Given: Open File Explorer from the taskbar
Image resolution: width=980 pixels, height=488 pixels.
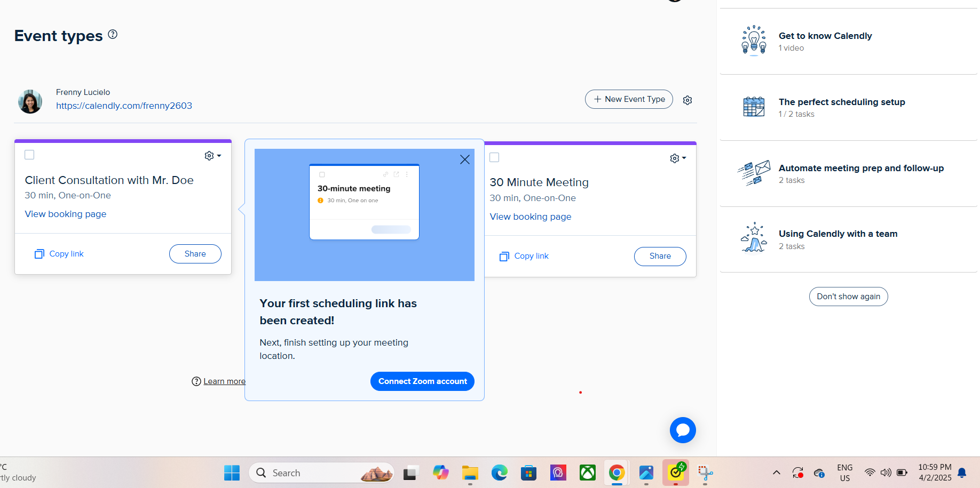Looking at the screenshot, I should (470, 473).
